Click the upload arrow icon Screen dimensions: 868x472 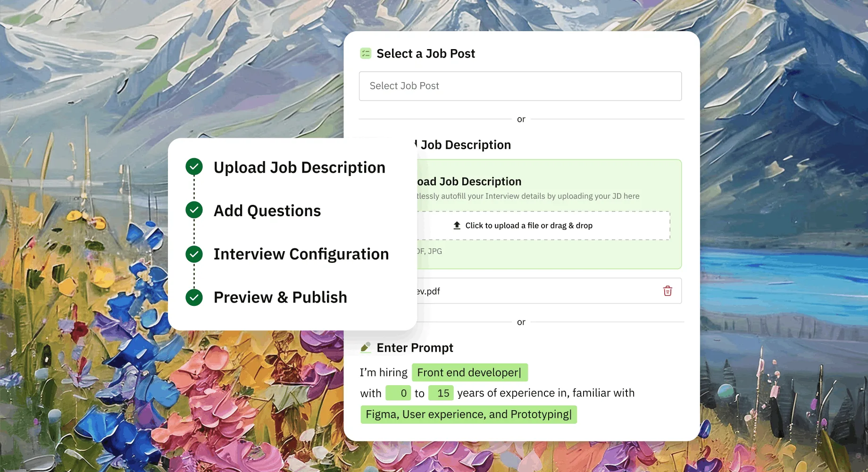(457, 226)
